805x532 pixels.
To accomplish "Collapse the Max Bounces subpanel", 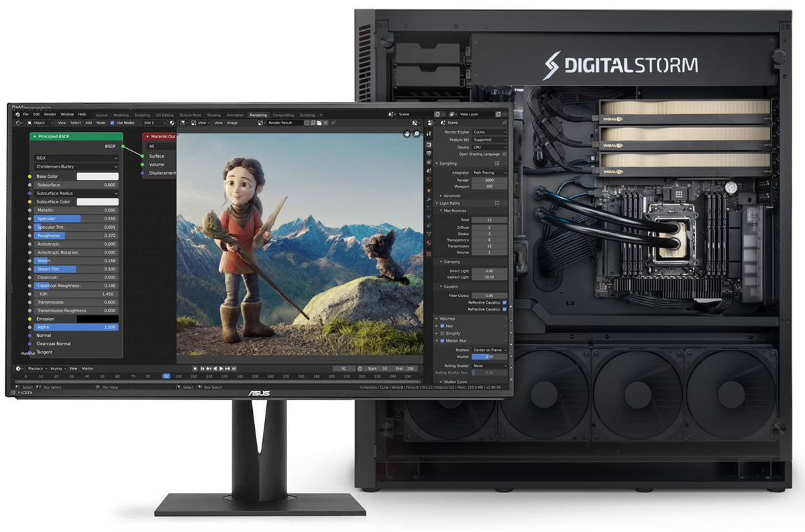I will click(x=441, y=211).
